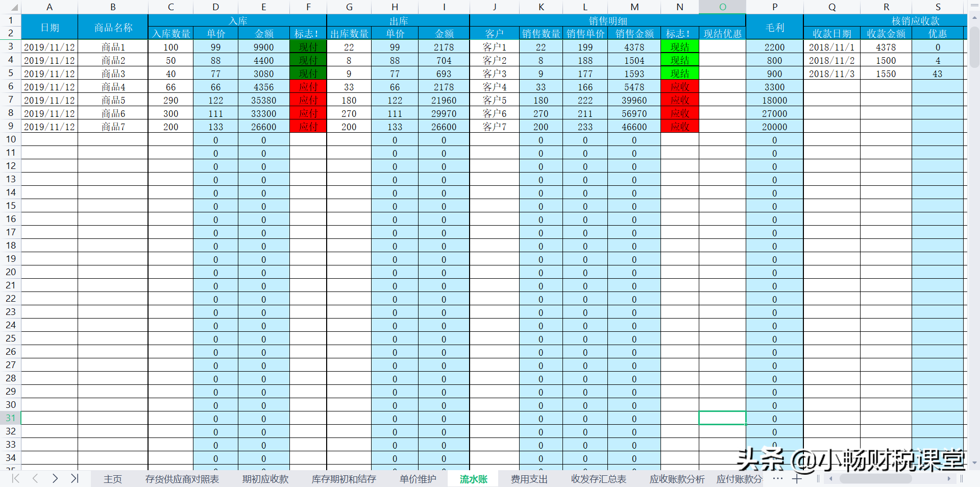Switch to the 单价维护 sheet tab
The width and height of the screenshot is (980, 487).
pyautogui.click(x=418, y=479)
